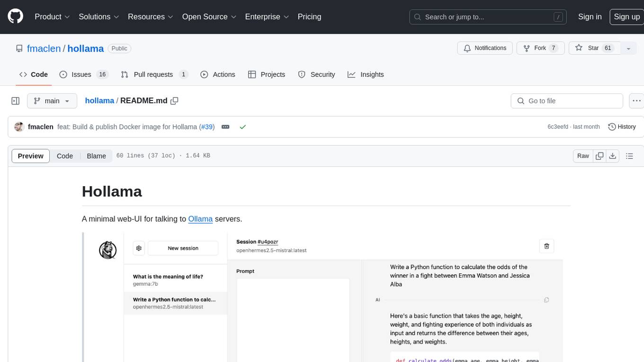Image resolution: width=644 pixels, height=362 pixels.
Task: Select the Preview view toggle
Action: [31, 156]
